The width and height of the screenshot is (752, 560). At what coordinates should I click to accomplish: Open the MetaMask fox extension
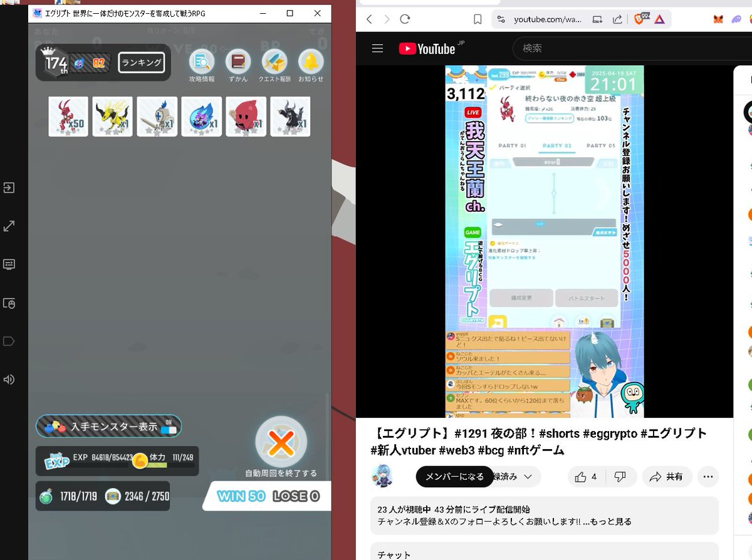click(x=718, y=19)
